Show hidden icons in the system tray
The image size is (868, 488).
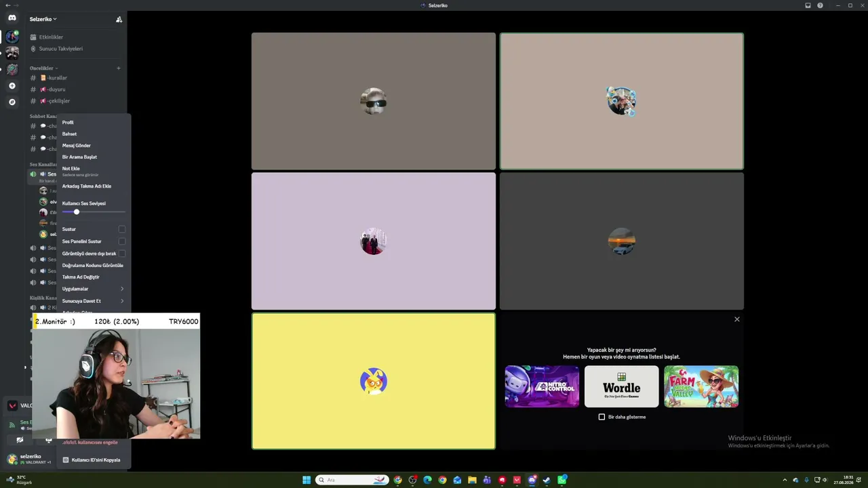(785, 480)
